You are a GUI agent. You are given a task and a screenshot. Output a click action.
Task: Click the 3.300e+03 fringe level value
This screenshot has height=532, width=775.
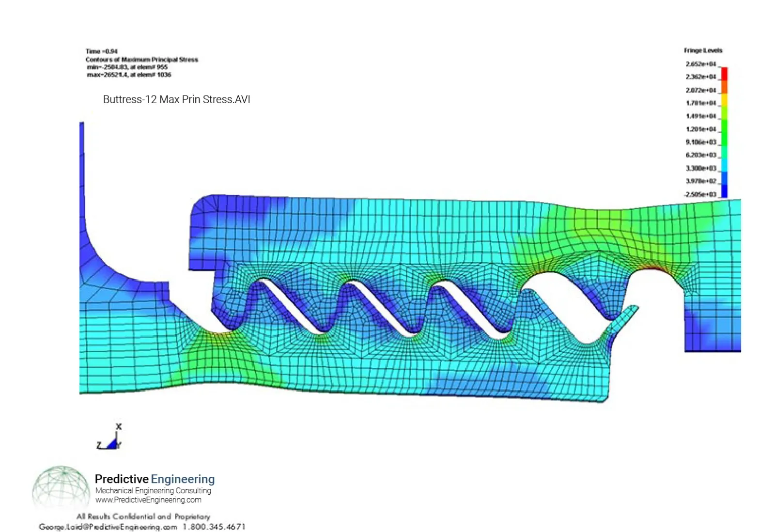[700, 168]
